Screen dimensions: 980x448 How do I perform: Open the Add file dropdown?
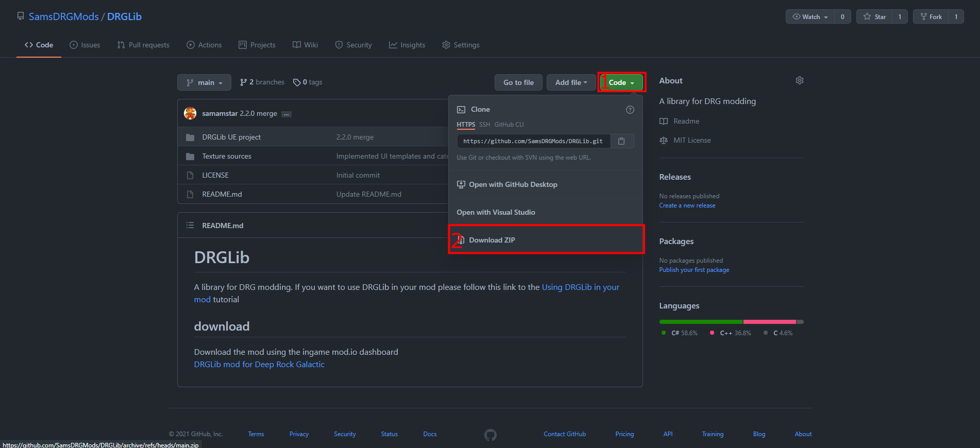[571, 82]
